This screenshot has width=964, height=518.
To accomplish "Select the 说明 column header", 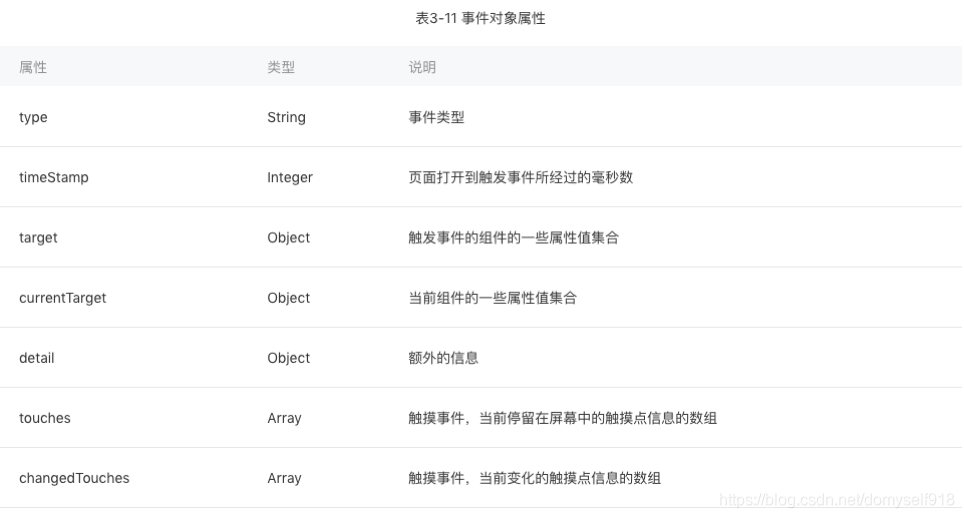I will 422,67.
